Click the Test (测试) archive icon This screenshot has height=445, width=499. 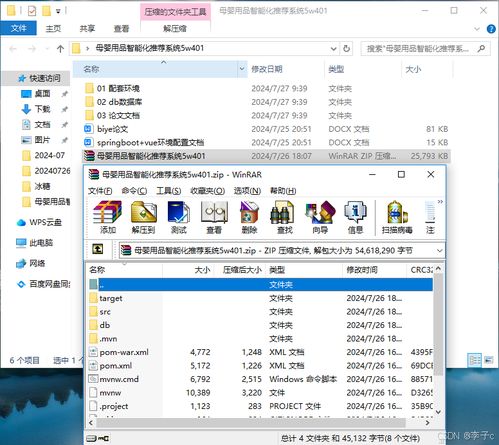point(179,217)
